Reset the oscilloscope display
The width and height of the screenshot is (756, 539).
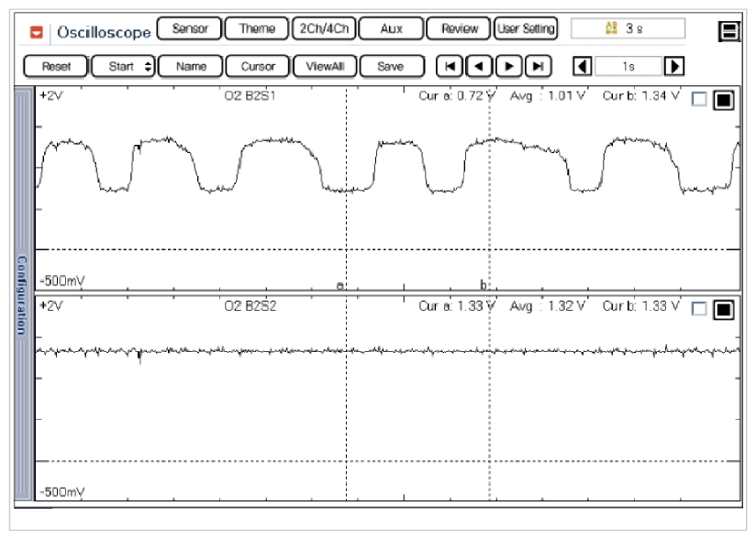(56, 67)
